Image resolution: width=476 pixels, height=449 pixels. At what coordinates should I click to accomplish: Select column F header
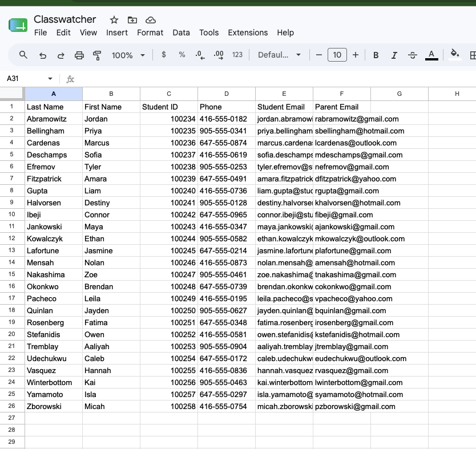[x=342, y=94]
